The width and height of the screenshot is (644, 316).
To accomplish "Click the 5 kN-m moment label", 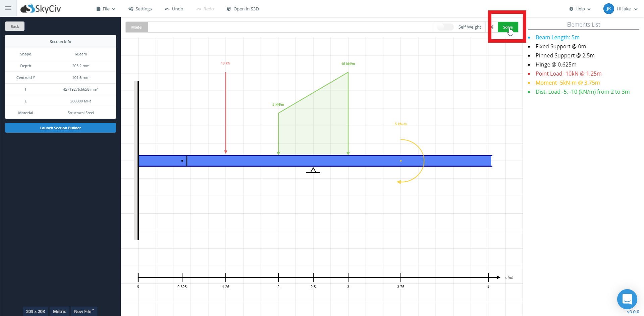I will 400,124.
